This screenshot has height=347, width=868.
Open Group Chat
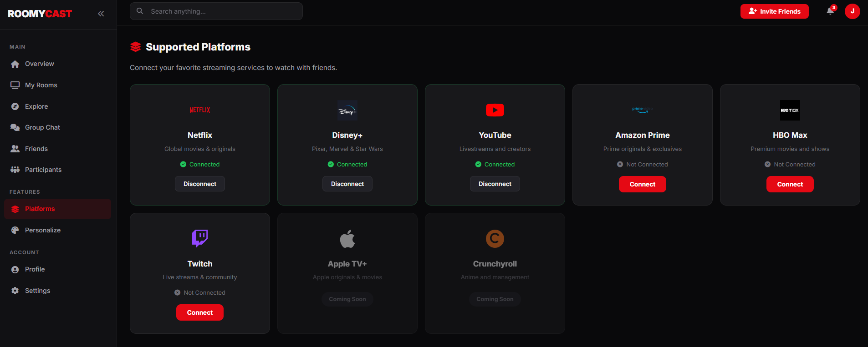point(57,127)
